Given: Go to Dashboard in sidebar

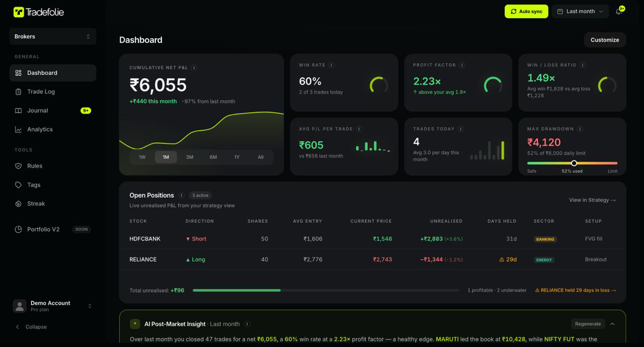Looking at the screenshot, I should 53,73.
